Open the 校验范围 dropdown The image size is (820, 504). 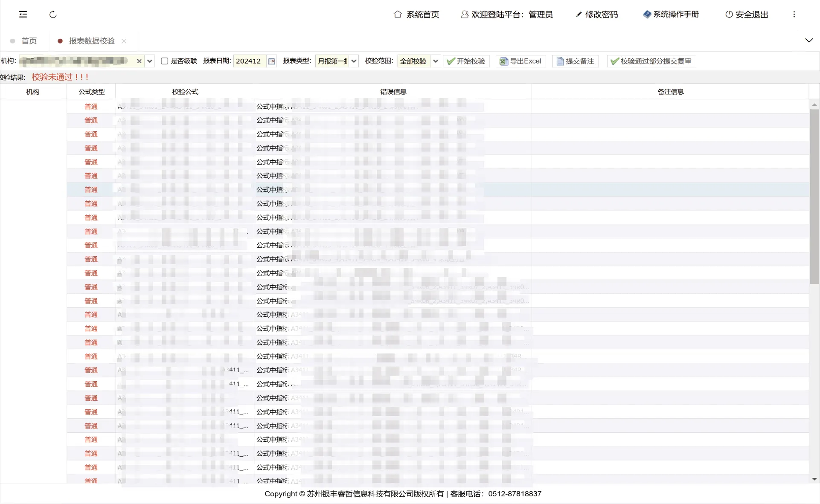tap(436, 61)
